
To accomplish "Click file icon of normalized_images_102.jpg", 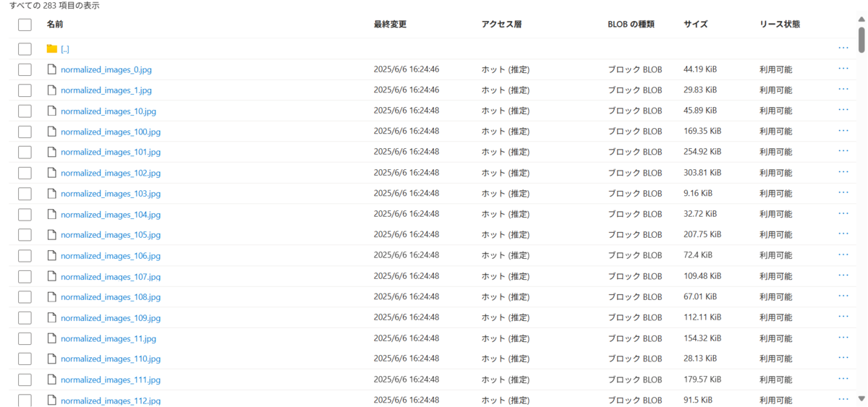I will (x=51, y=173).
